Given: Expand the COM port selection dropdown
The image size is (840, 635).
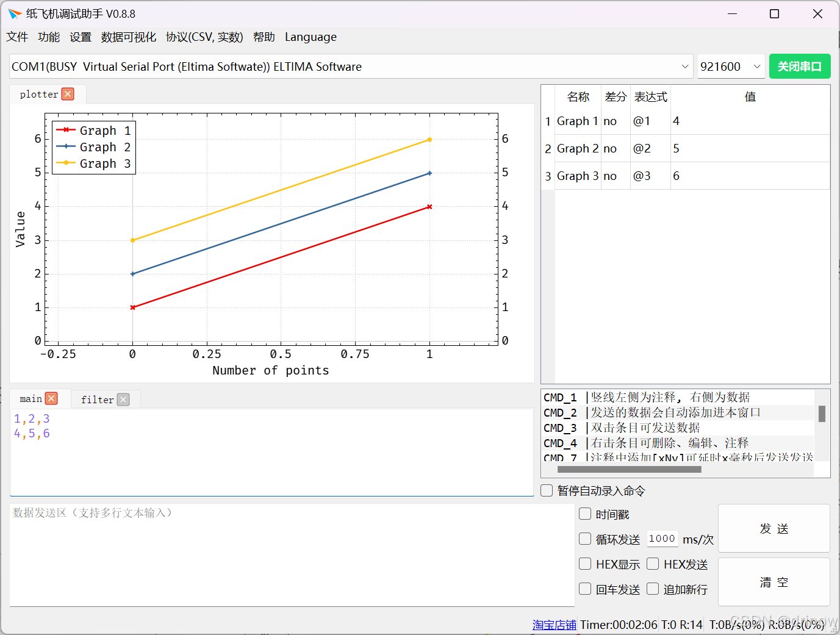Looking at the screenshot, I should tap(685, 66).
